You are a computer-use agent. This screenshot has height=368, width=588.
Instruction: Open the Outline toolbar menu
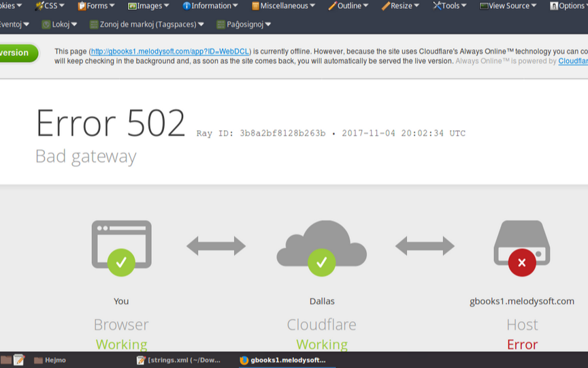(x=348, y=5)
